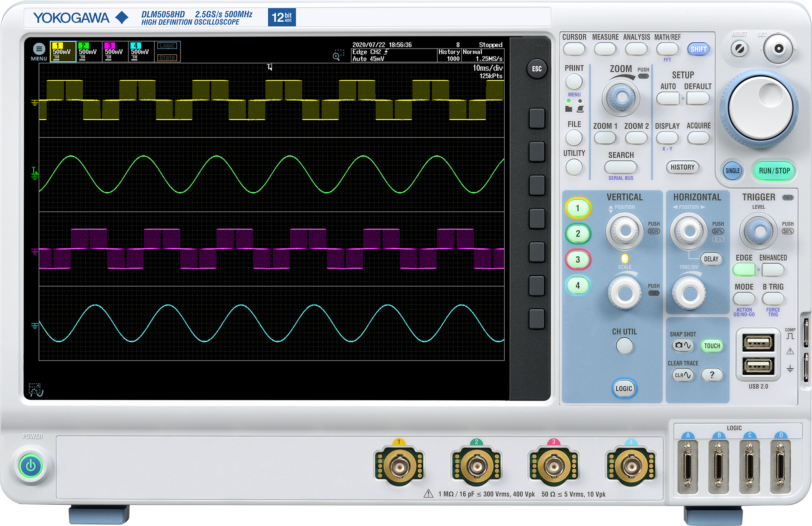Push the B TRIG button
The image size is (812, 526).
point(773,299)
